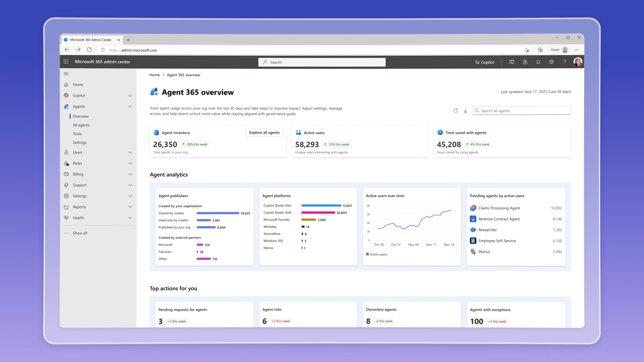The image size is (644, 362).
Task: Expand the Users section in the sidebar
Action: click(130, 152)
